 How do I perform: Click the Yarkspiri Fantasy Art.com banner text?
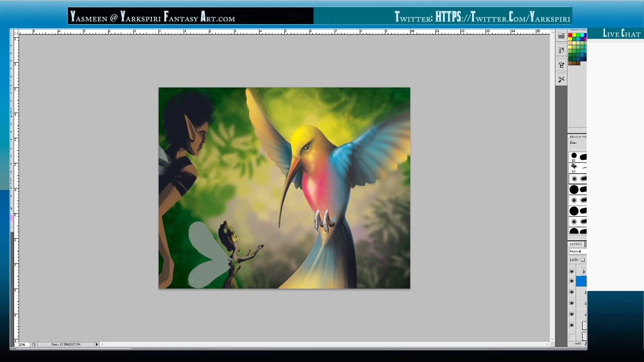click(x=178, y=18)
